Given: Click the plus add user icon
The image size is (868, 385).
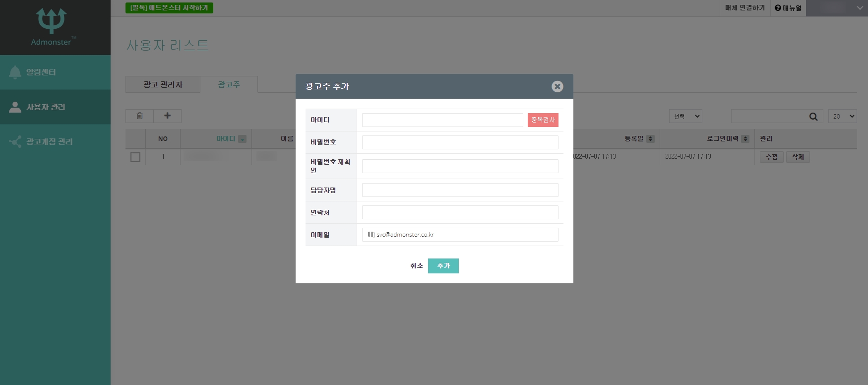Looking at the screenshot, I should coord(167,116).
